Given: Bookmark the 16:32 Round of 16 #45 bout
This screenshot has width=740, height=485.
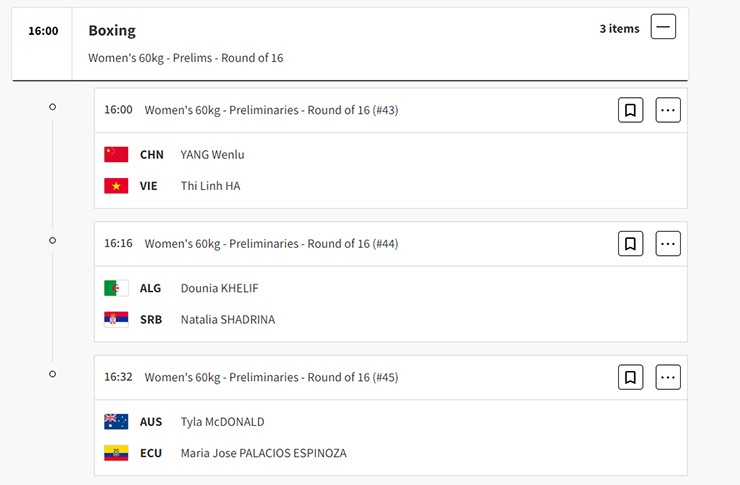Looking at the screenshot, I should click(630, 377).
